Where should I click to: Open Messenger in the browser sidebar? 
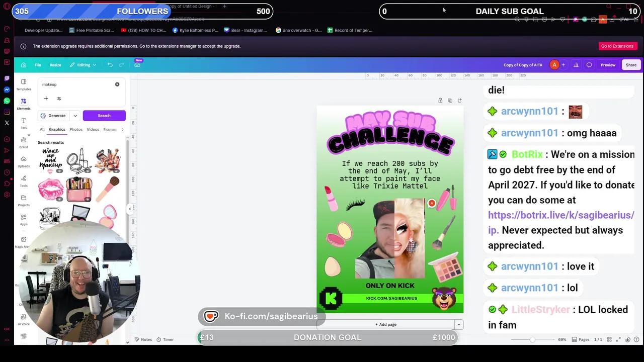click(x=7, y=89)
